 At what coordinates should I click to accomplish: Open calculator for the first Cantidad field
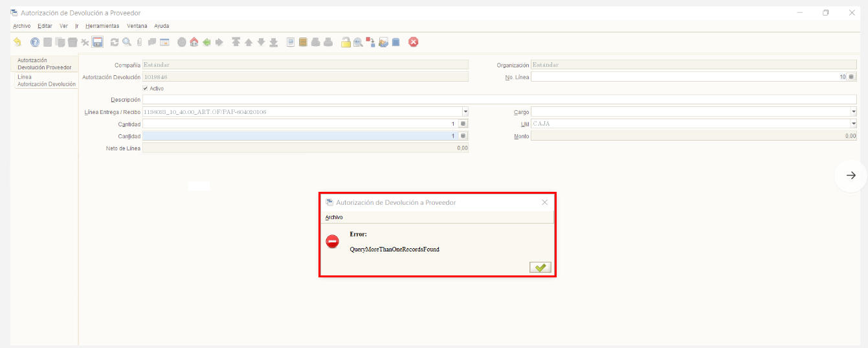[463, 123]
